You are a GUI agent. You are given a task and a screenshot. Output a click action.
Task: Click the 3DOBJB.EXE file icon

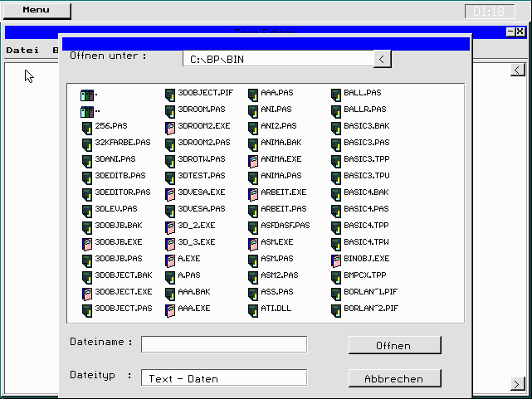coord(87,242)
